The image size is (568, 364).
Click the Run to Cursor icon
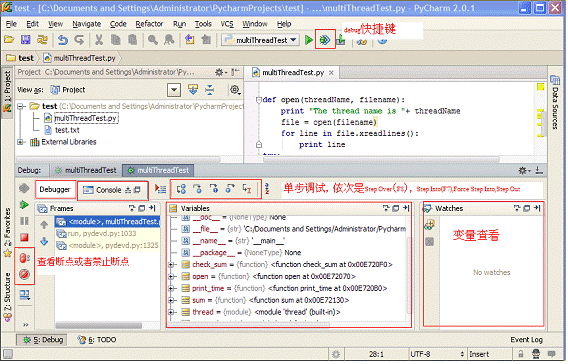(247, 189)
